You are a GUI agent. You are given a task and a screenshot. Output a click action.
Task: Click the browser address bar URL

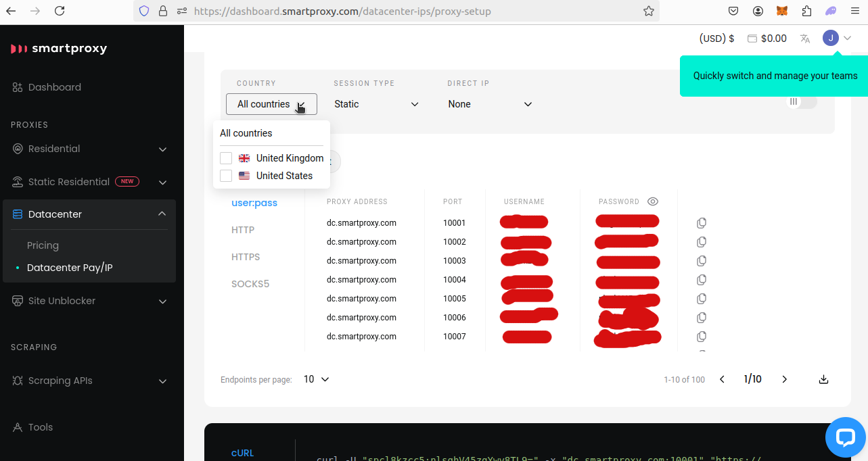coord(342,11)
